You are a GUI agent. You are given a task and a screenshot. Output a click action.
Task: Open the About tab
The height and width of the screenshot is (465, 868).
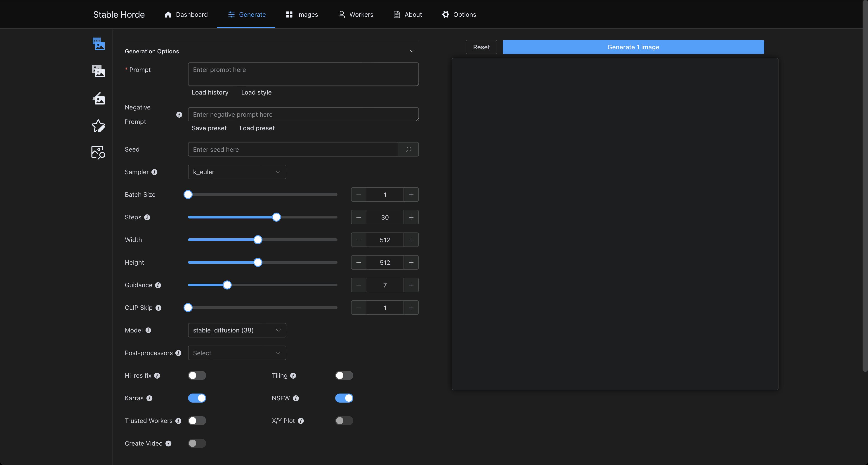tap(408, 14)
